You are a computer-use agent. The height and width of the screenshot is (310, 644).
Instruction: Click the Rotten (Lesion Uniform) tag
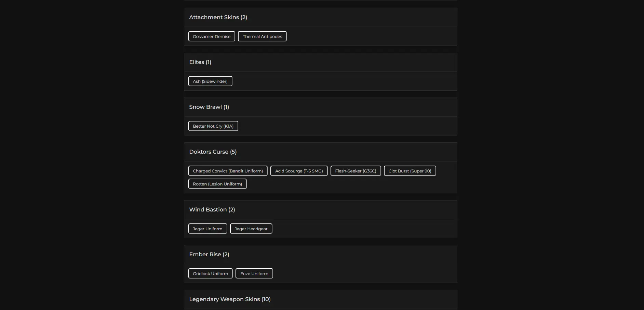[217, 184]
